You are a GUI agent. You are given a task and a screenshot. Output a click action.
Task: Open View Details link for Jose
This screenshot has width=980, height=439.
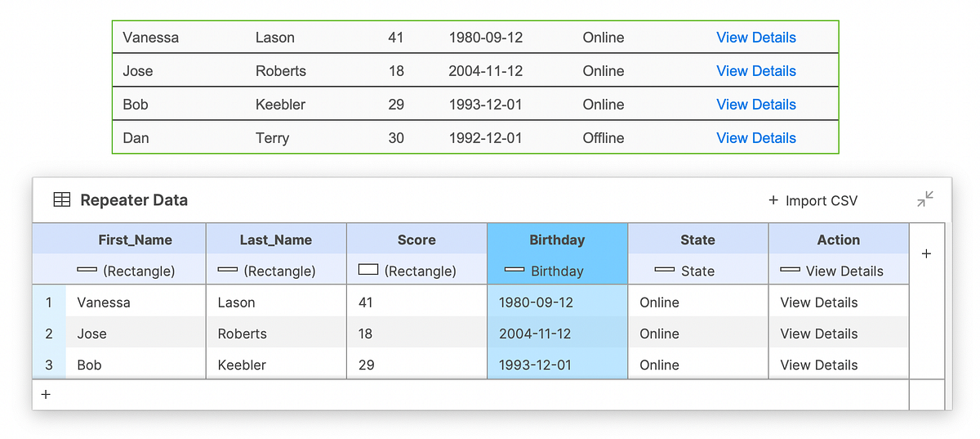756,71
